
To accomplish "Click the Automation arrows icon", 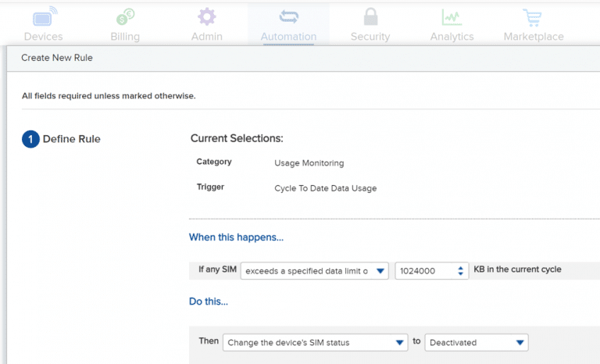I will 288,17.
